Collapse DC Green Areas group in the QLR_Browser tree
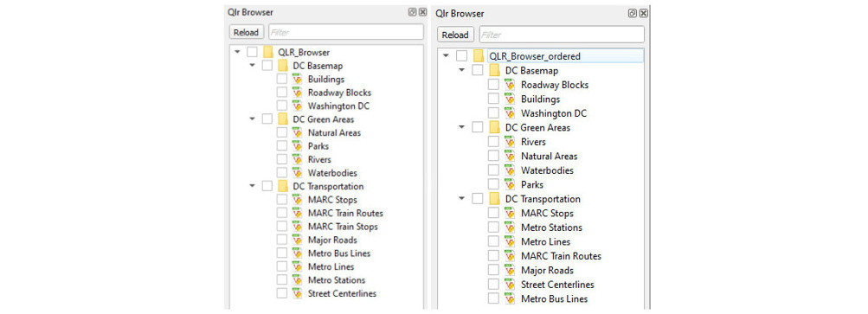The width and height of the screenshot is (868, 314). (x=252, y=119)
